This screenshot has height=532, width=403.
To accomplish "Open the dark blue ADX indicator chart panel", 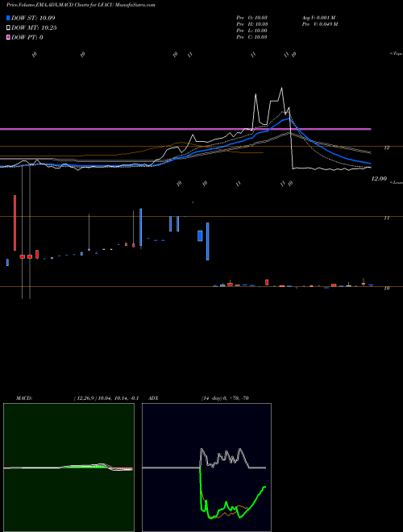I will tap(206, 468).
